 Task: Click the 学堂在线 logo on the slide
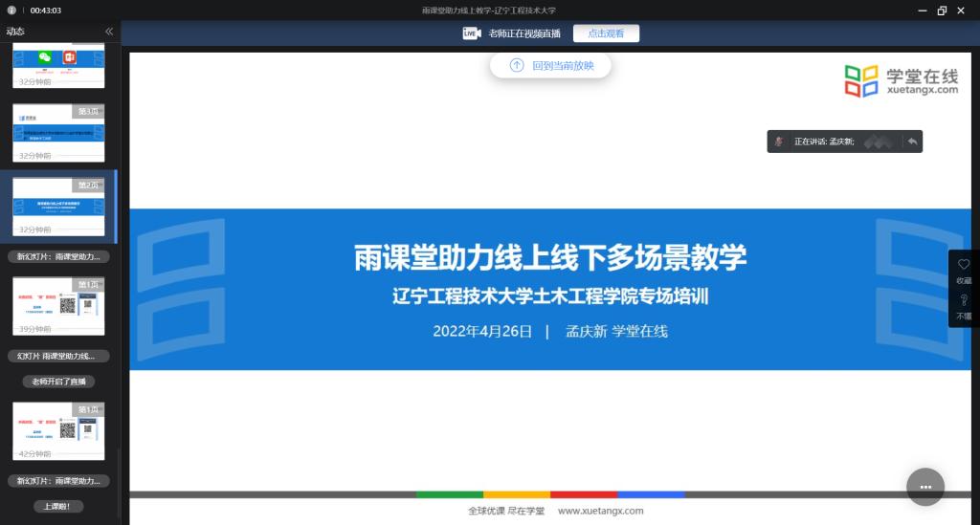(x=901, y=81)
